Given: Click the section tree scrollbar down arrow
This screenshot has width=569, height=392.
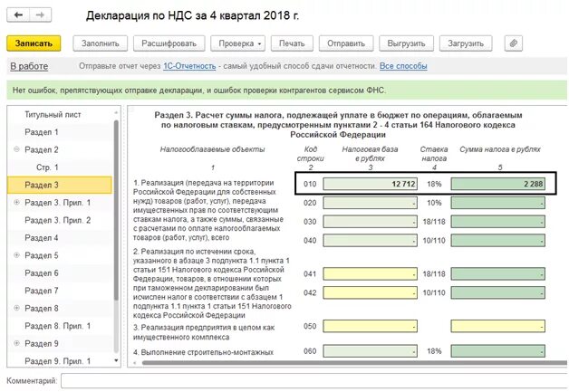Looking at the screenshot, I should tap(116, 360).
